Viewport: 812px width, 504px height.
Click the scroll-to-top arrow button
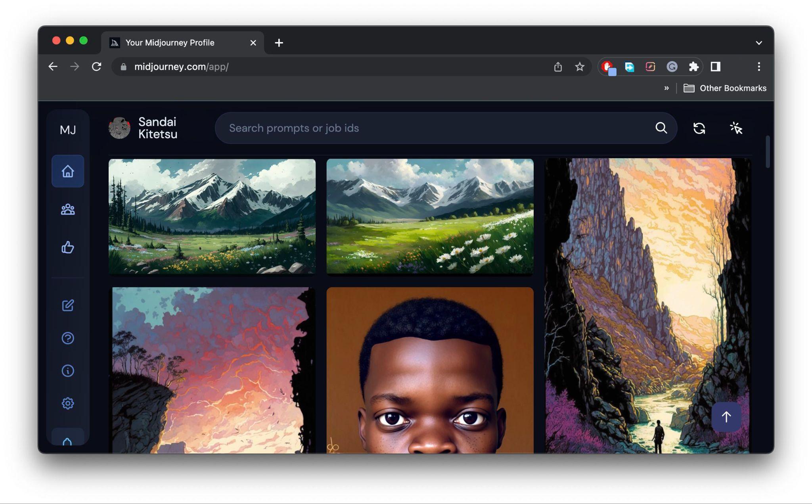(x=726, y=417)
